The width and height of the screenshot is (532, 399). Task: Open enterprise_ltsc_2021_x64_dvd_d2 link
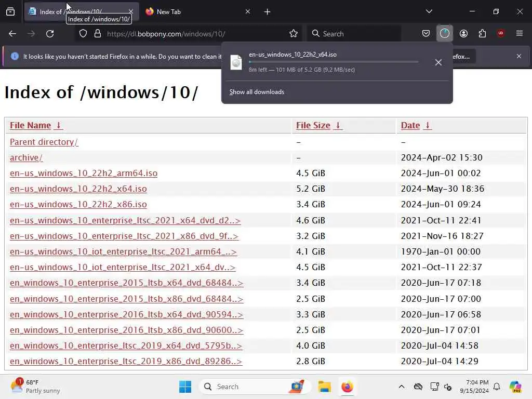125,220
